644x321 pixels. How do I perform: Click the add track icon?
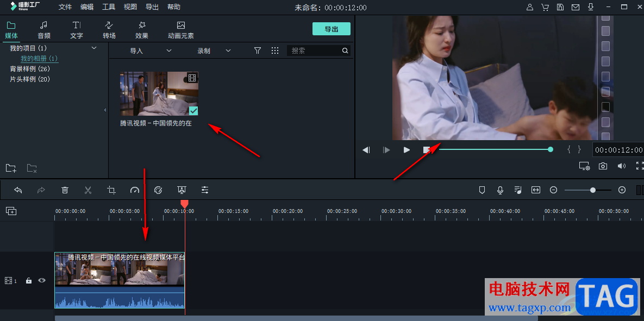(11, 211)
